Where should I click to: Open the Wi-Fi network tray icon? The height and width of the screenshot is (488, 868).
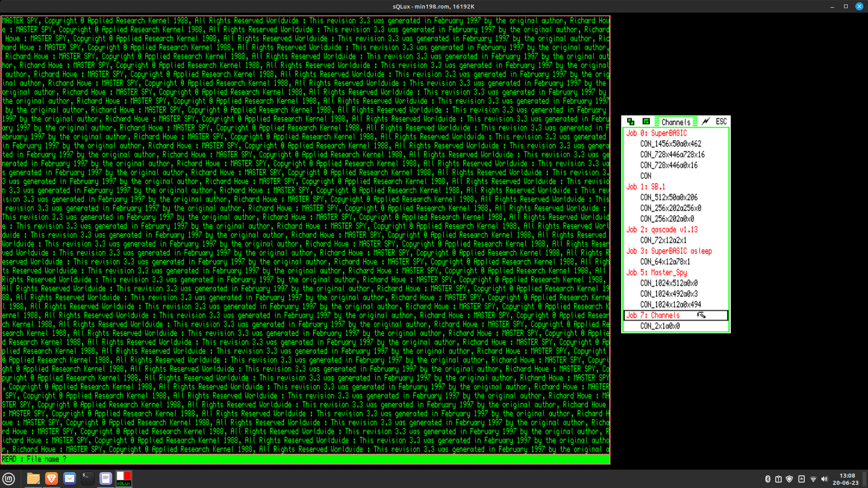[x=813, y=479]
